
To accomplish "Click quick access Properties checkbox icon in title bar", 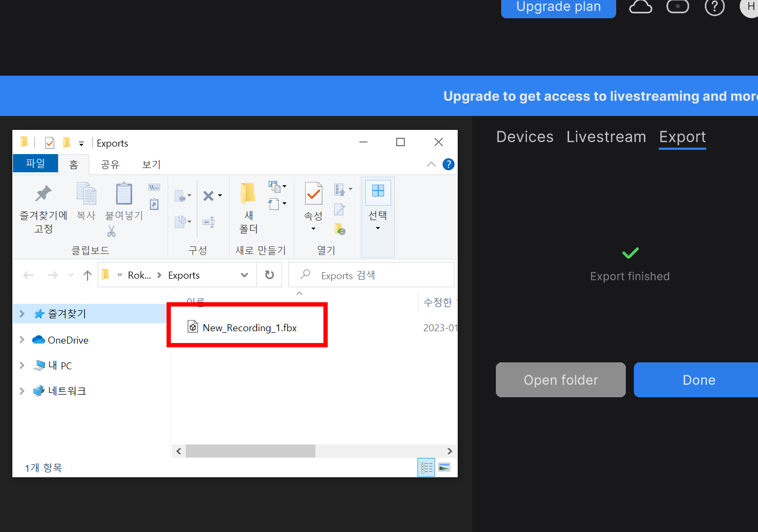I will pos(50,143).
